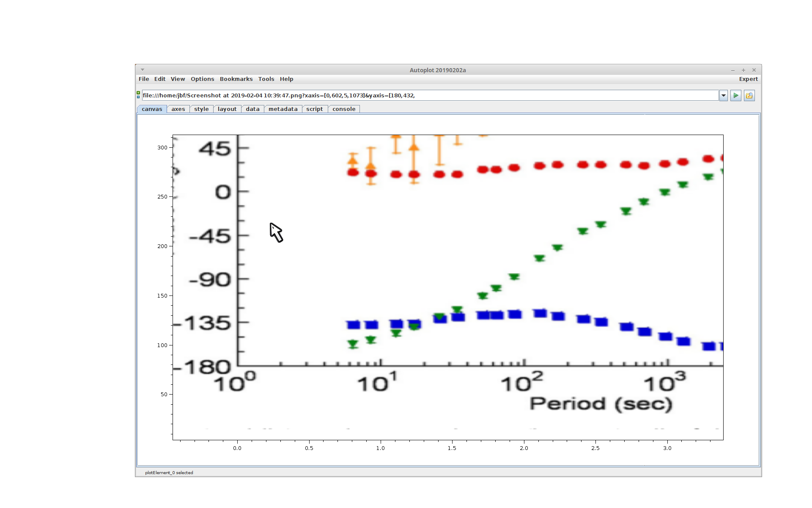Click the green play/go button
The image size is (812, 508).
click(735, 96)
